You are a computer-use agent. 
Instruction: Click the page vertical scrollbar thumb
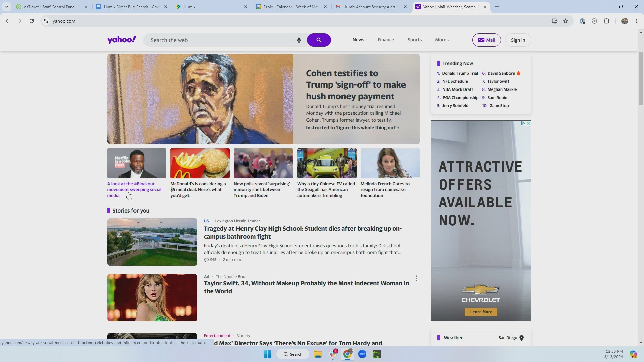pos(641,78)
